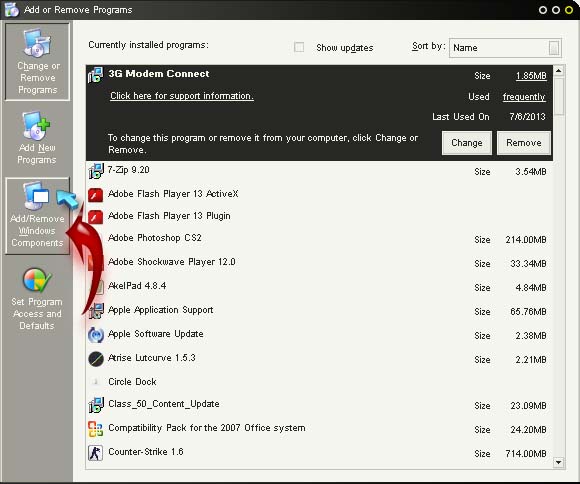
Task: Click the Change button for 3G Modem Connect
Action: coord(467,143)
